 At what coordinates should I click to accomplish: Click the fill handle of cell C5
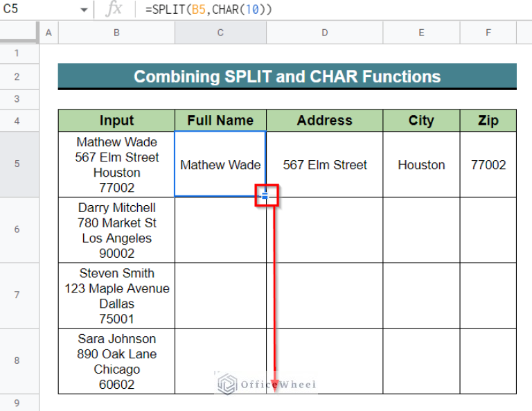coord(265,196)
